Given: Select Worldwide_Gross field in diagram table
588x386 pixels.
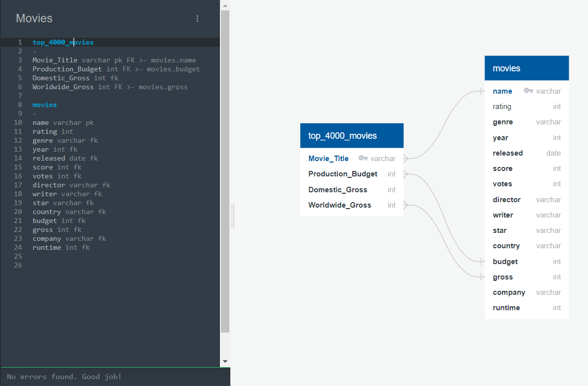Looking at the screenshot, I should coord(352,205).
